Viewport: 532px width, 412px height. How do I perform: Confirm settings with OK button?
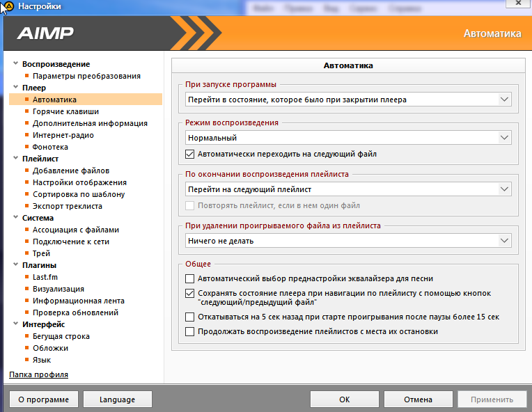[x=345, y=399]
